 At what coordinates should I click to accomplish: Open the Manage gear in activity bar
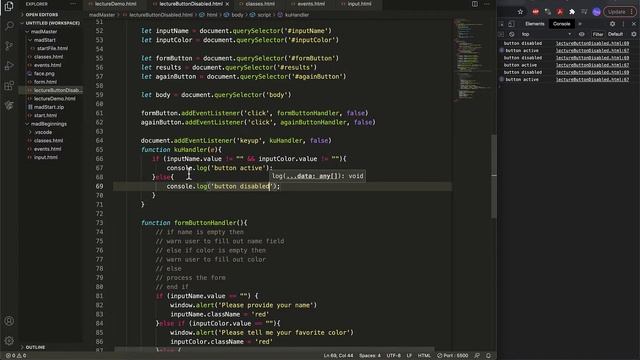(x=9, y=340)
